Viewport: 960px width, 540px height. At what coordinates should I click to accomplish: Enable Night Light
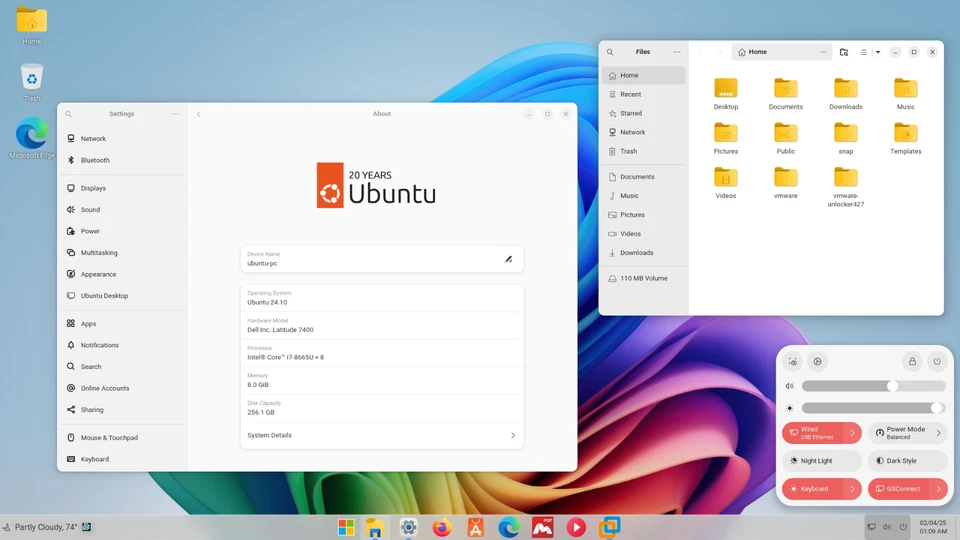[822, 461]
